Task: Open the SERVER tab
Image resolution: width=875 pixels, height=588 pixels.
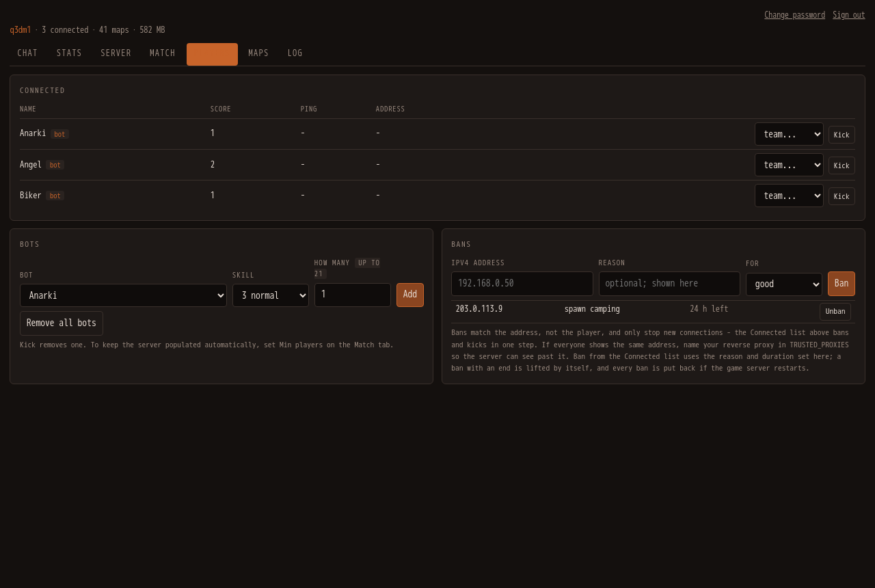Action: 116,53
